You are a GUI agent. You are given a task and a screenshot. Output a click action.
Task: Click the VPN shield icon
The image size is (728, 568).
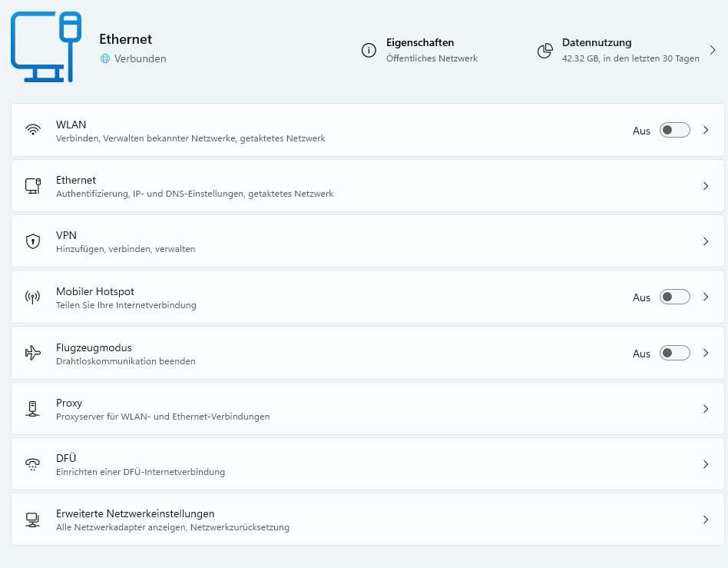[x=32, y=241]
